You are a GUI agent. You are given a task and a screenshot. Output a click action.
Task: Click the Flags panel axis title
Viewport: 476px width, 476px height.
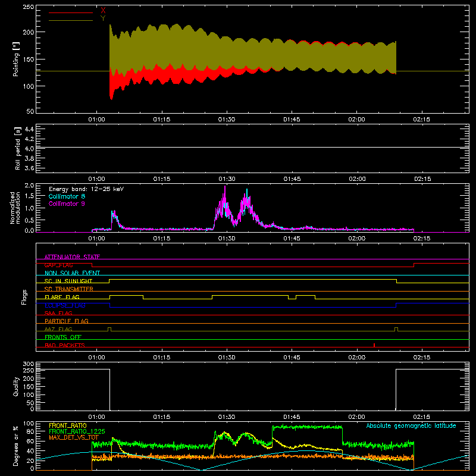pos(24,297)
